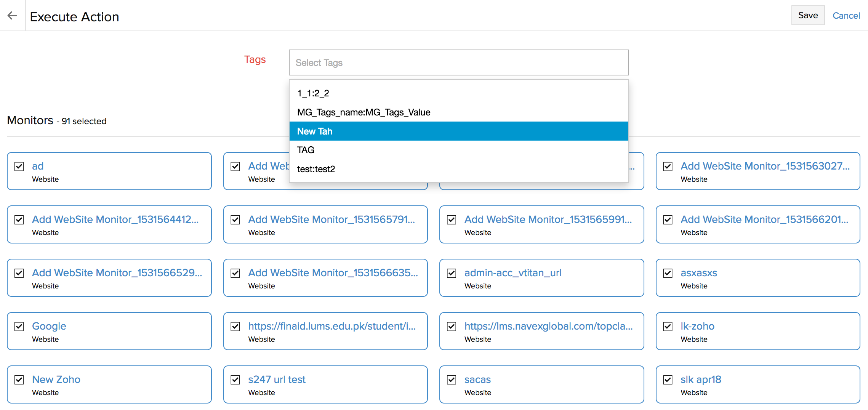This screenshot has width=868, height=410.
Task: Toggle checkbox for admin-acc_vtitan_url monitor
Action: [x=452, y=273]
